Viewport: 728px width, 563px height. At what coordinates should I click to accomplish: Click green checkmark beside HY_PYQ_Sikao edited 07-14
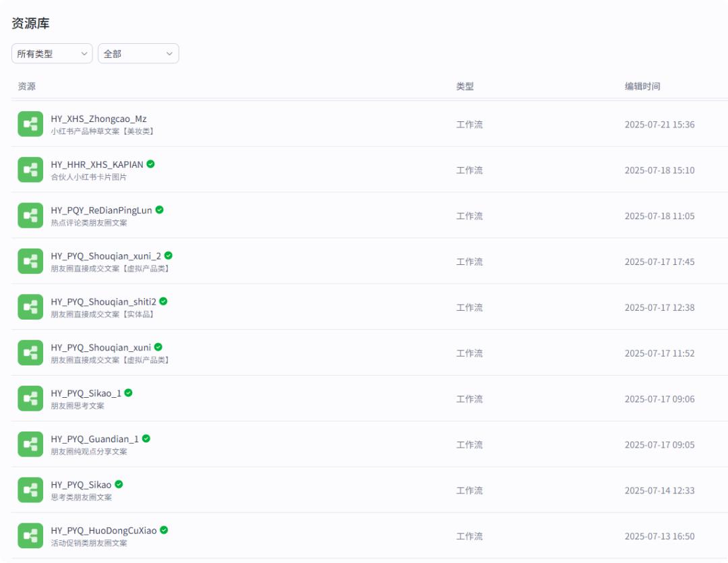tap(119, 484)
